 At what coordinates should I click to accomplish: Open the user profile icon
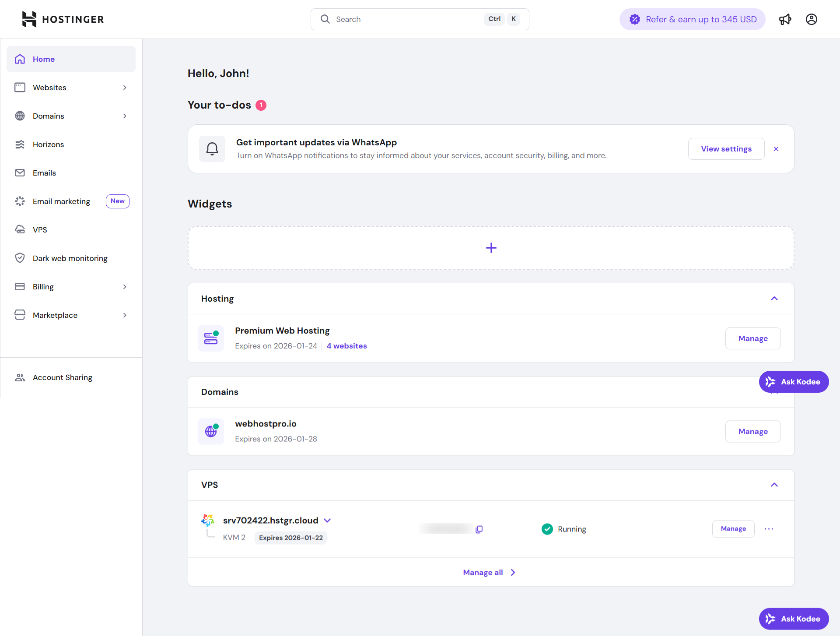[811, 19]
